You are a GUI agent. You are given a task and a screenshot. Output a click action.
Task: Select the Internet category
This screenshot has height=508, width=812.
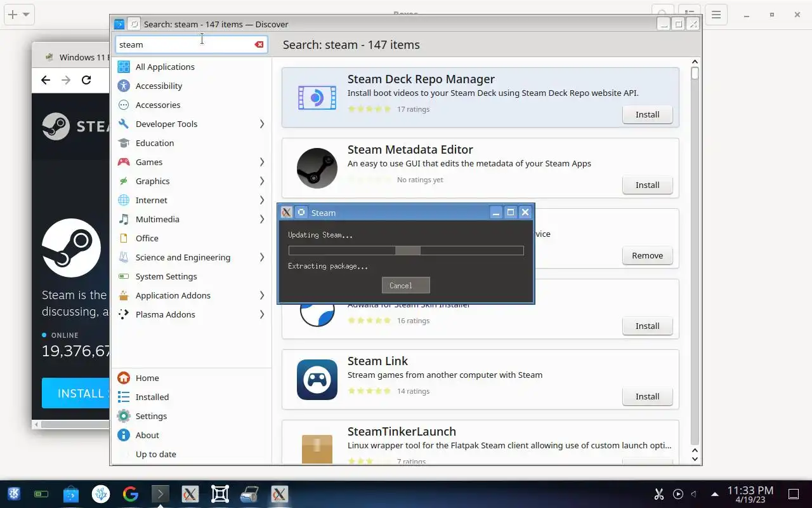coord(191,200)
